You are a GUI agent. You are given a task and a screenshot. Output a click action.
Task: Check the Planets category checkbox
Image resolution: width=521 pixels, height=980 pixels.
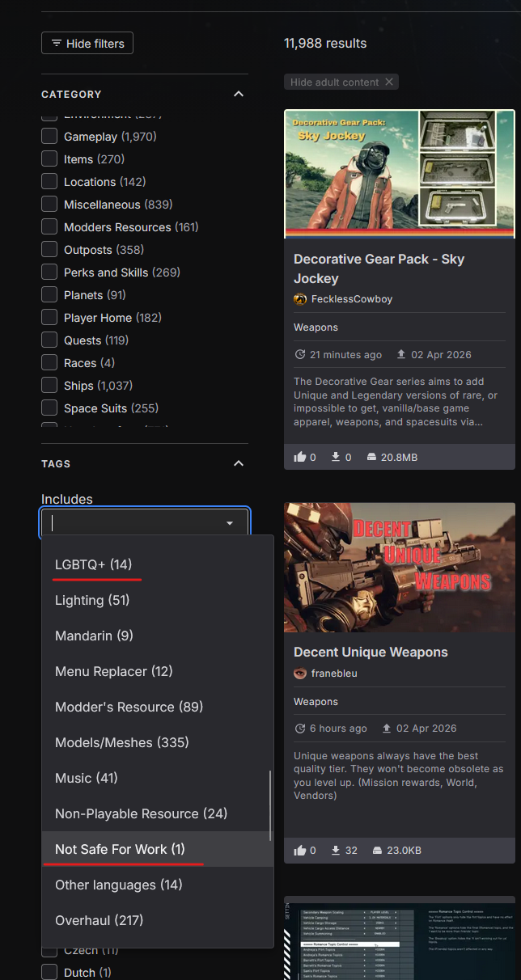click(x=49, y=295)
